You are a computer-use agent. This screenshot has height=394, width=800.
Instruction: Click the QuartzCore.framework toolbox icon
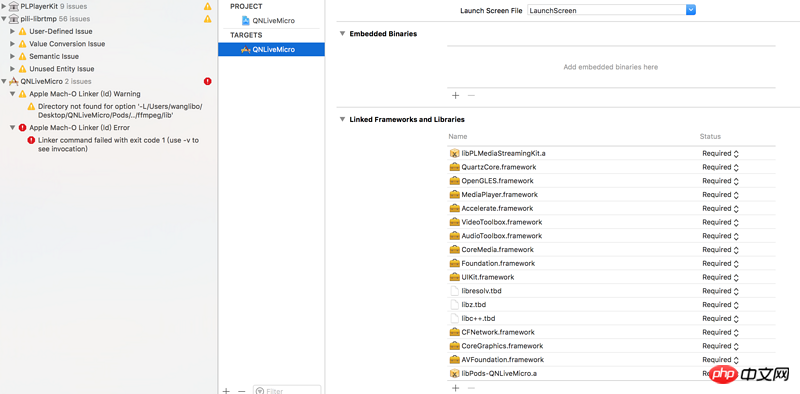coord(454,167)
